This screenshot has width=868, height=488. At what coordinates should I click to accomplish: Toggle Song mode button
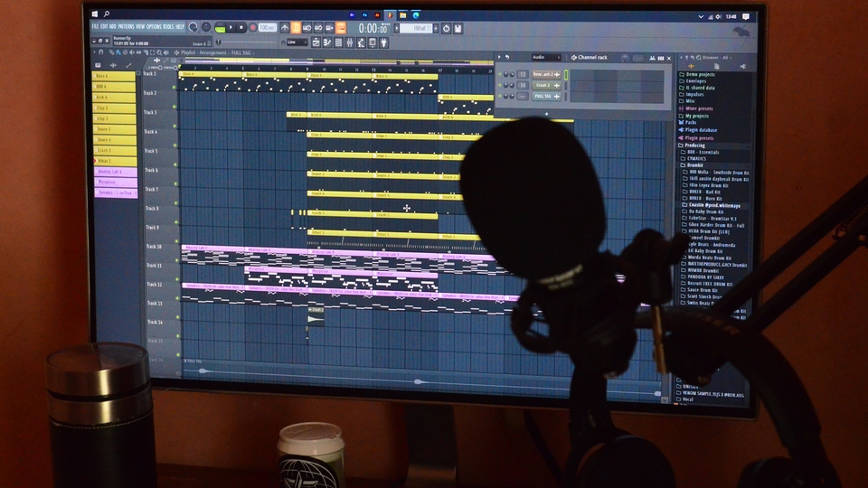[x=220, y=28]
